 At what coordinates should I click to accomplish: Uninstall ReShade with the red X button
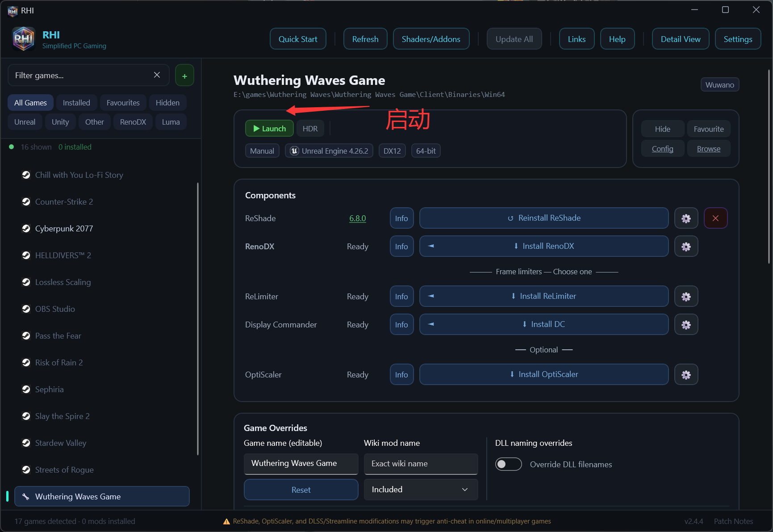[715, 218]
